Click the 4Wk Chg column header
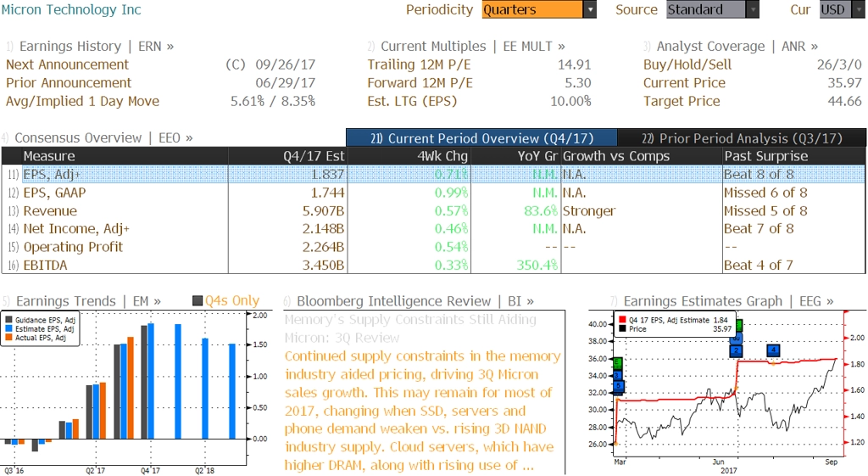This screenshot has height=476, width=868. (409, 156)
